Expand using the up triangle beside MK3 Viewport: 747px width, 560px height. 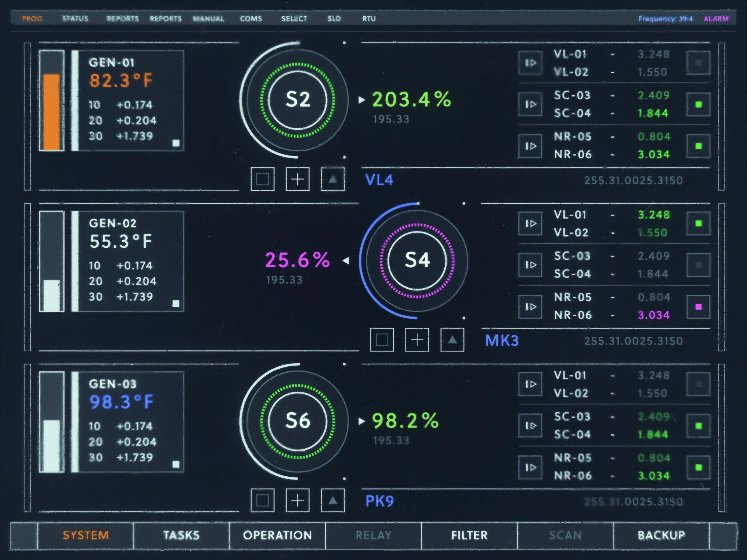click(x=452, y=340)
